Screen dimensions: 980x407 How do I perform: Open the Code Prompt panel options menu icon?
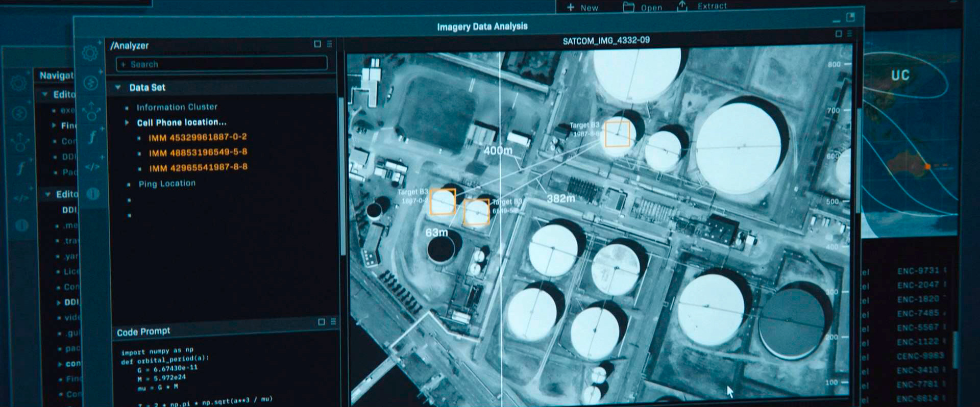333,322
